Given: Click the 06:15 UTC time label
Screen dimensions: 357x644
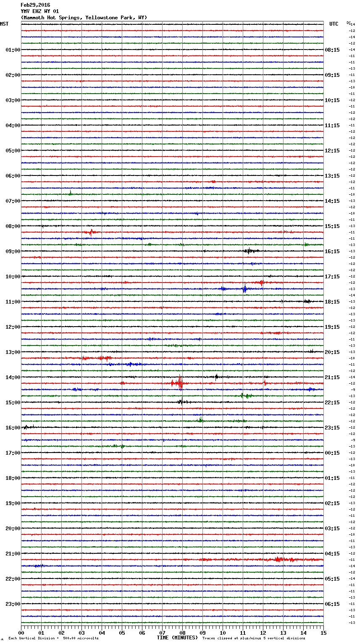Looking at the screenshot, I should coord(332,604).
